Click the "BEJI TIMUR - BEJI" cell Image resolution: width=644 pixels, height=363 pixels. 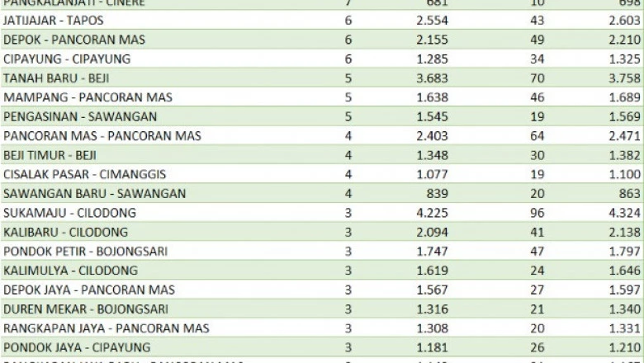click(x=50, y=155)
